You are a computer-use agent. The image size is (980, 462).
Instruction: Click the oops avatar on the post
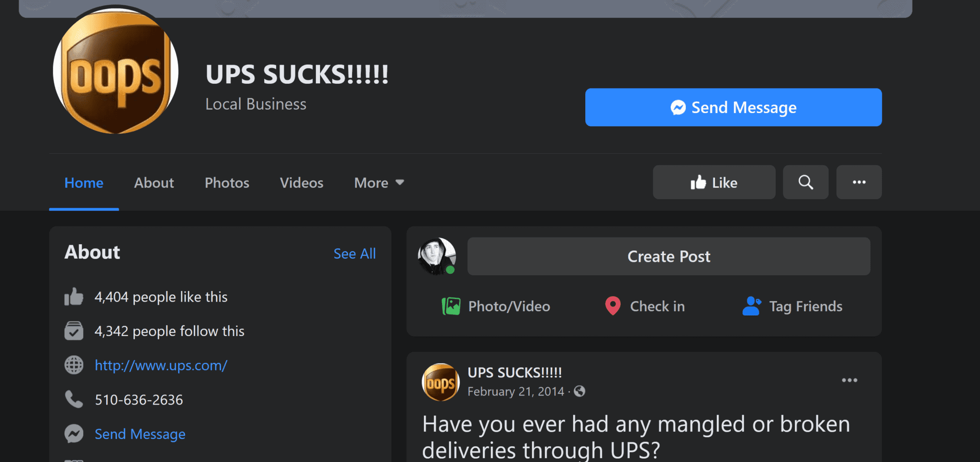point(441,382)
